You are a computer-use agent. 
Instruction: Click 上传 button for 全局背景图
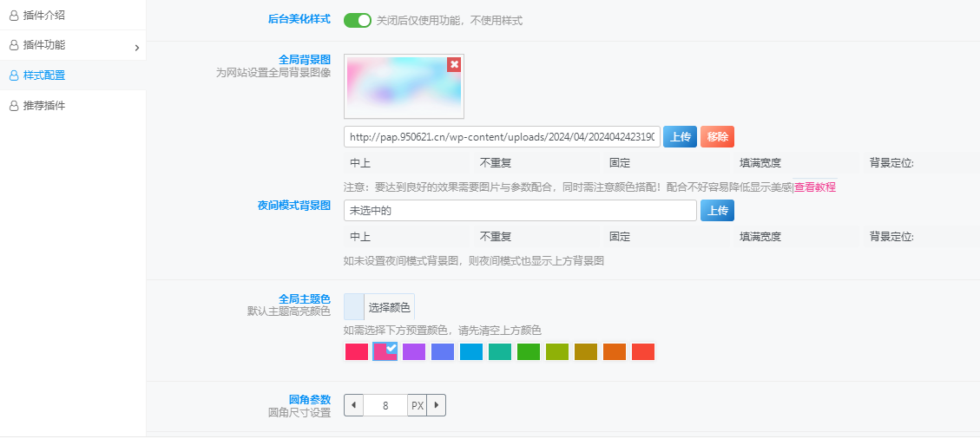click(680, 137)
